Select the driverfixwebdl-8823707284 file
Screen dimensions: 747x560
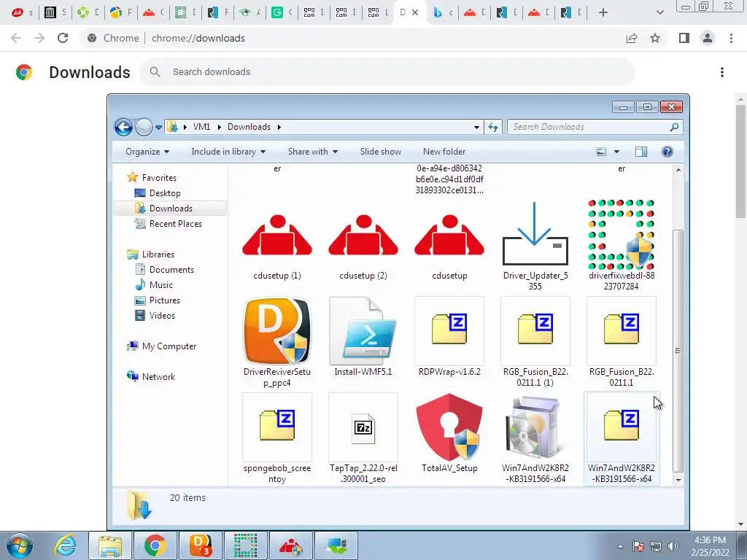tap(622, 234)
